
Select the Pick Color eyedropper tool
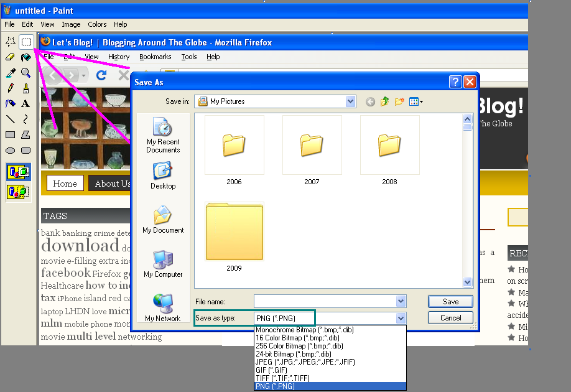point(10,73)
